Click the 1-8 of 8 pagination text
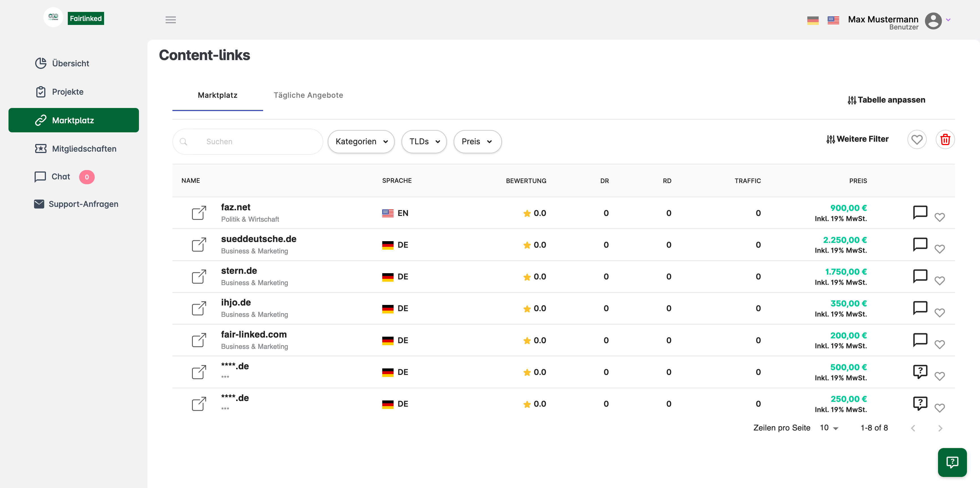This screenshot has width=980, height=488. (x=874, y=428)
